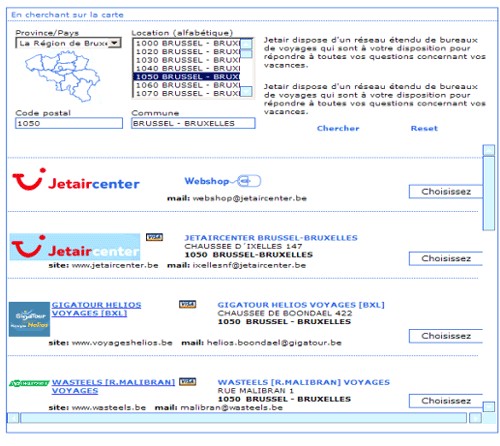Open the Webshop link
Screen dimensions: 500x446
207,181
